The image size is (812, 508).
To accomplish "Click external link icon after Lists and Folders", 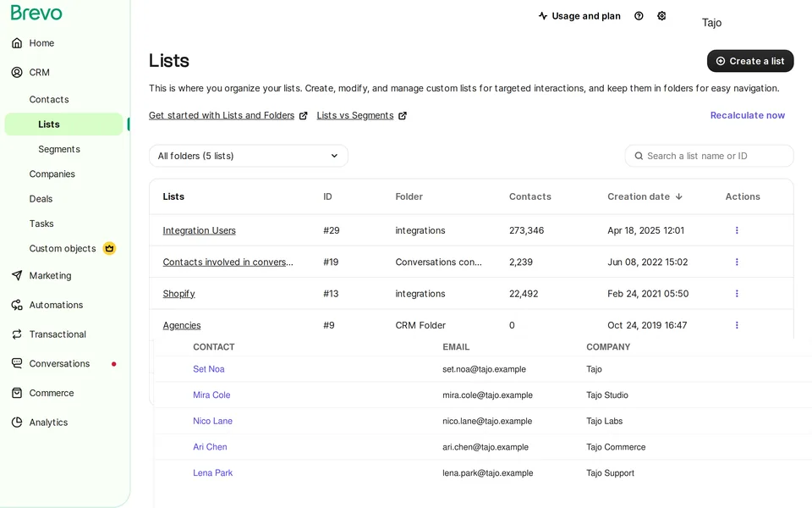I will (304, 116).
